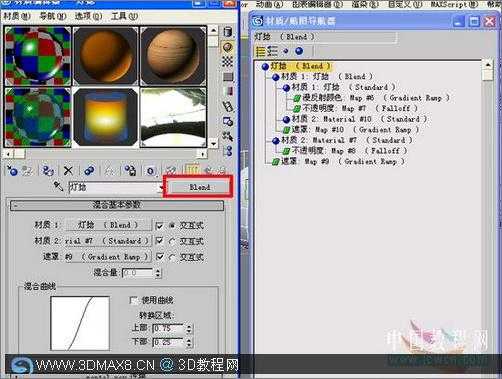Screen dimensions: 502x379
Task: Open the material editor Options icon
Action: 228,121
